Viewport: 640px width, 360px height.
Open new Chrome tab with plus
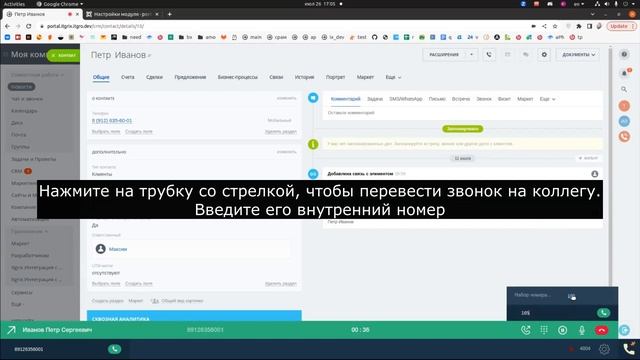169,14
